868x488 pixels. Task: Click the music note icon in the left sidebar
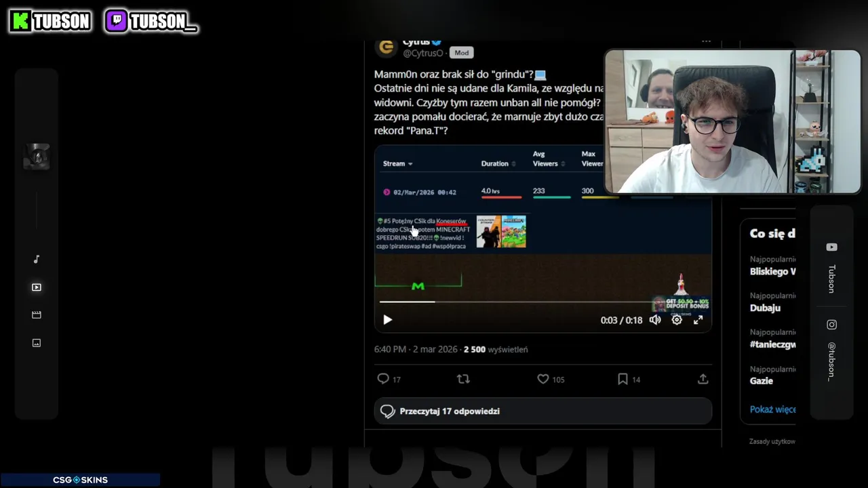click(37, 260)
